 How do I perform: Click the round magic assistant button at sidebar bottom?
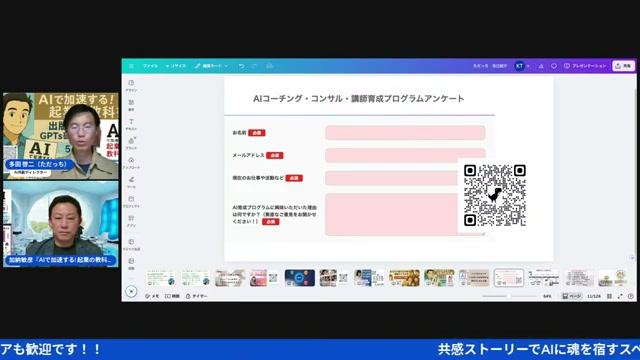(x=131, y=291)
